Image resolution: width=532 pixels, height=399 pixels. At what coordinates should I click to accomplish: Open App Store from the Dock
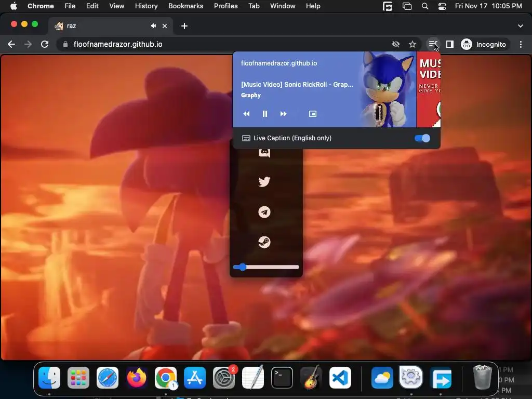(x=195, y=378)
